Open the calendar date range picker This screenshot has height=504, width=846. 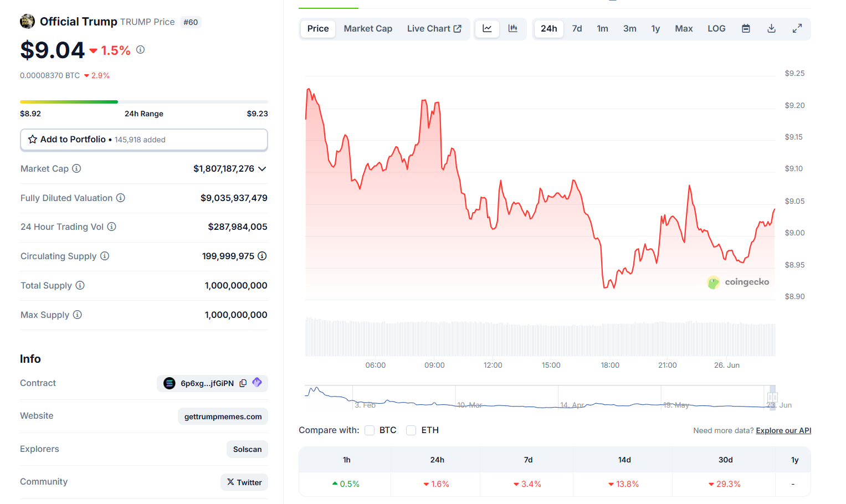point(746,29)
